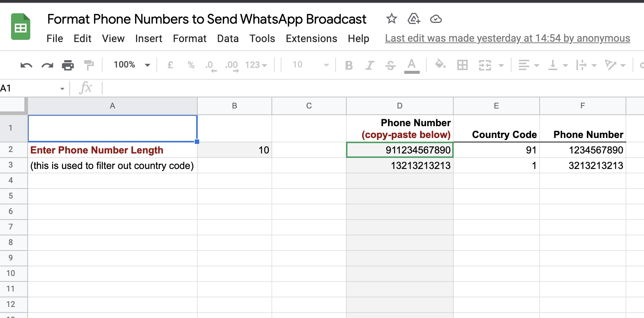Open the Data menu
This screenshot has height=318, width=644.
point(228,38)
